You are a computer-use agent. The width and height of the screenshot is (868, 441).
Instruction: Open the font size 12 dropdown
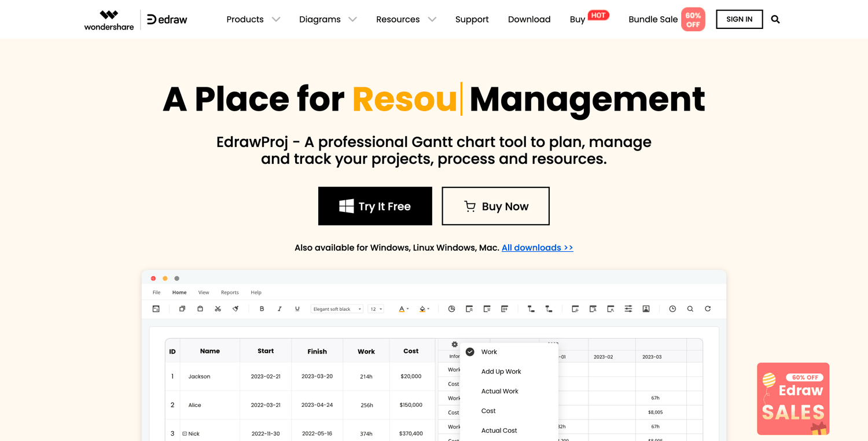376,309
